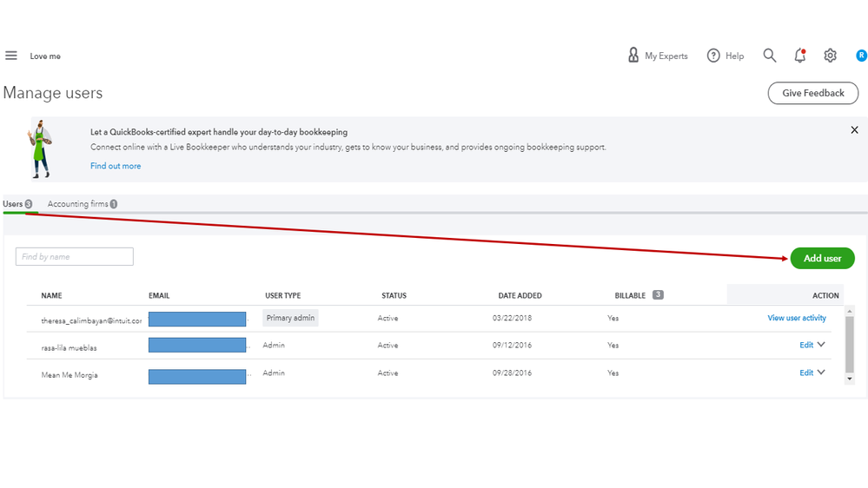Open the settings gear
The height and width of the screenshot is (488, 868).
point(830,56)
